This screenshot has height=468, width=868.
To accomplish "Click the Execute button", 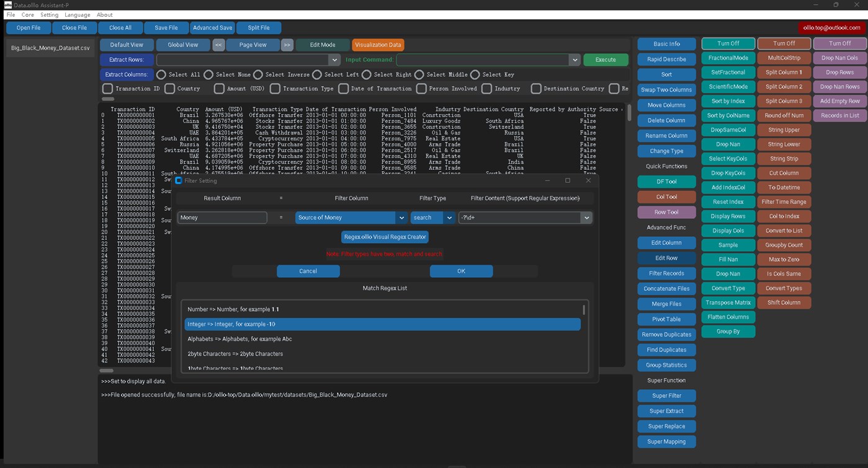I will coord(604,60).
